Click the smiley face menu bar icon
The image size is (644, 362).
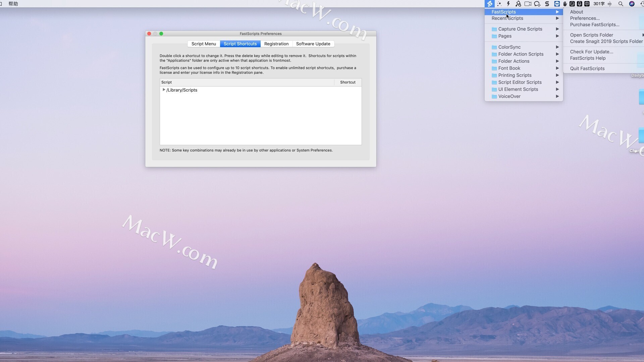click(572, 4)
